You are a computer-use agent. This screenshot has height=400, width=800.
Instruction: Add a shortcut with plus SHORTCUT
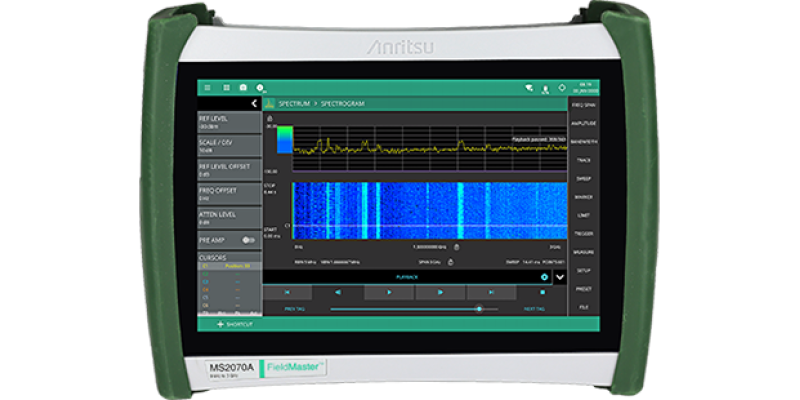click(x=234, y=324)
